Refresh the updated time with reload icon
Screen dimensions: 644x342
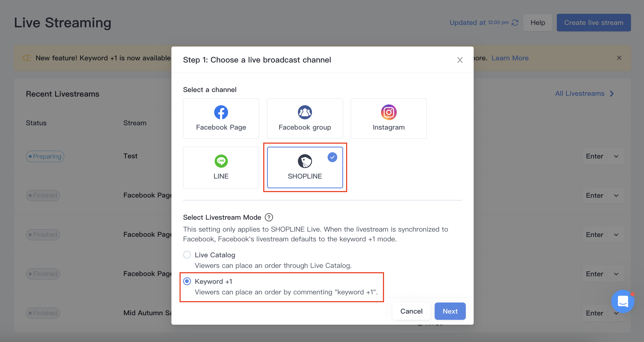point(515,23)
